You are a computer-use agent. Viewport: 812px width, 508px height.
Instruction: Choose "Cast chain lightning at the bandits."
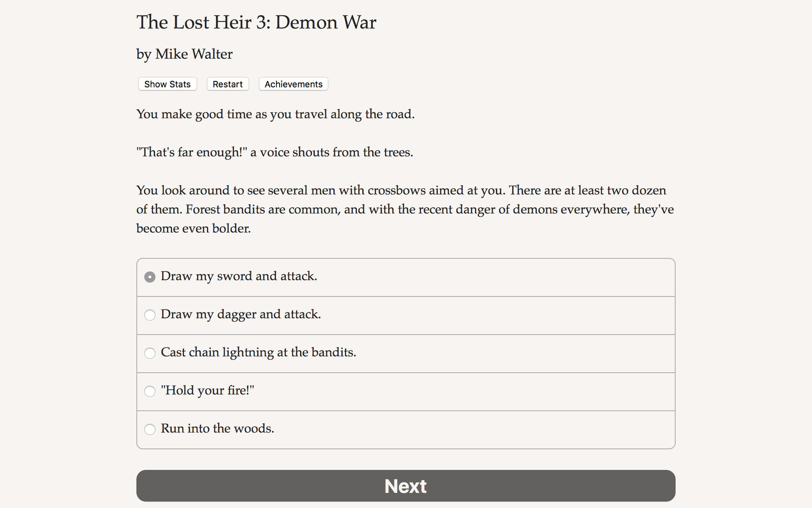[x=258, y=353]
